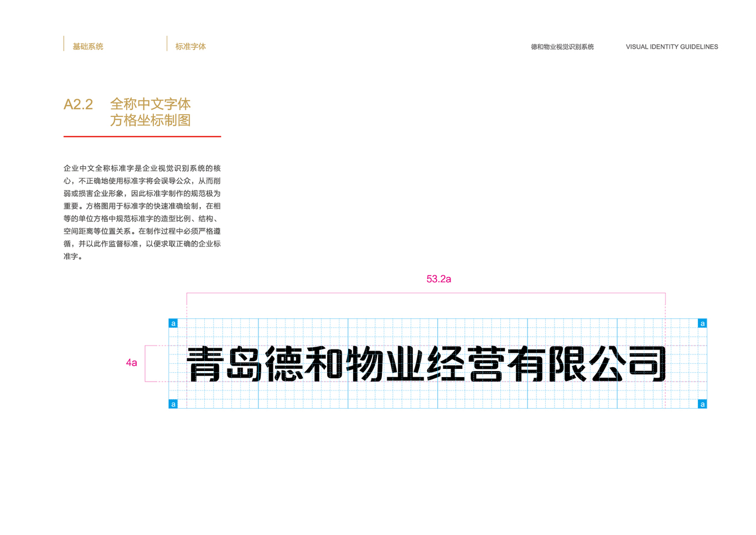Click the character 物 in the logotype

365,364
